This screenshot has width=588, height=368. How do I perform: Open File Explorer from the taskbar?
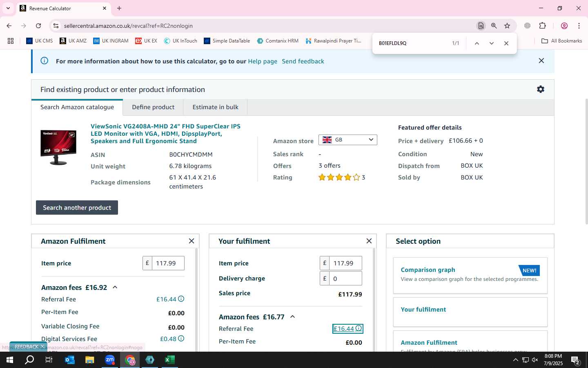pos(90,360)
